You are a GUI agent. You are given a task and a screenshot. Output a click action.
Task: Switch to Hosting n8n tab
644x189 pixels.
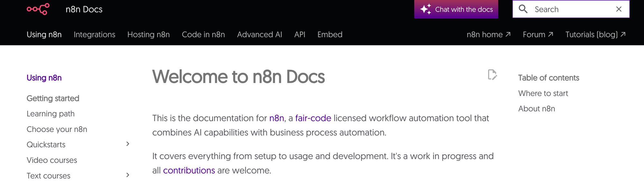148,34
